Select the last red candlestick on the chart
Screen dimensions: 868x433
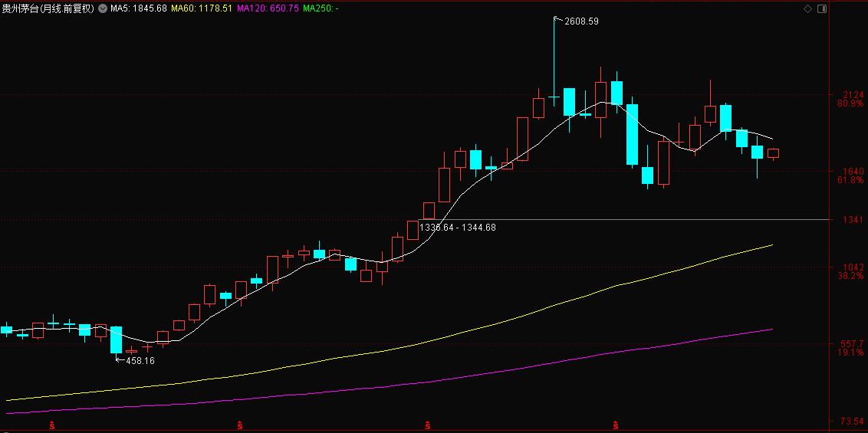774,154
